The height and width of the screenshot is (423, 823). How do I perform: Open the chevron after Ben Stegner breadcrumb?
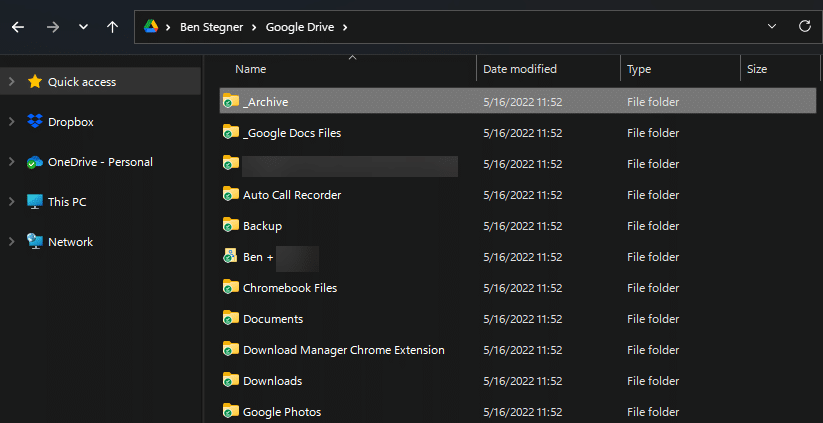click(254, 27)
